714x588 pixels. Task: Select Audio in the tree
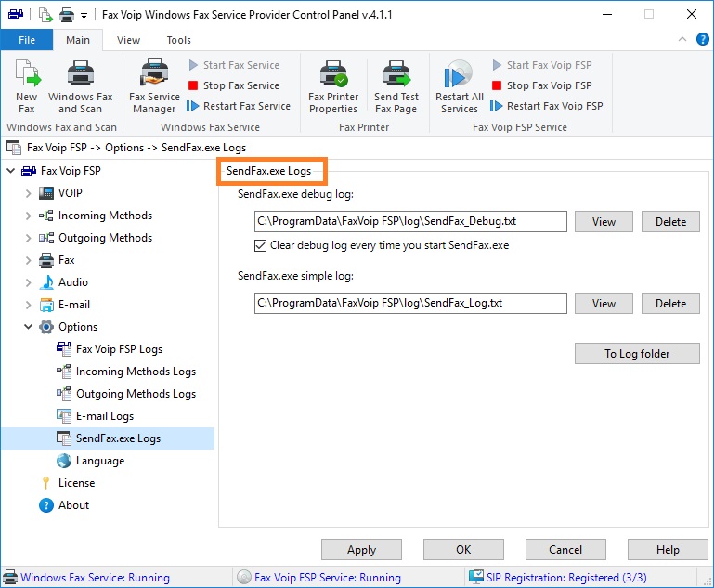click(x=63, y=282)
